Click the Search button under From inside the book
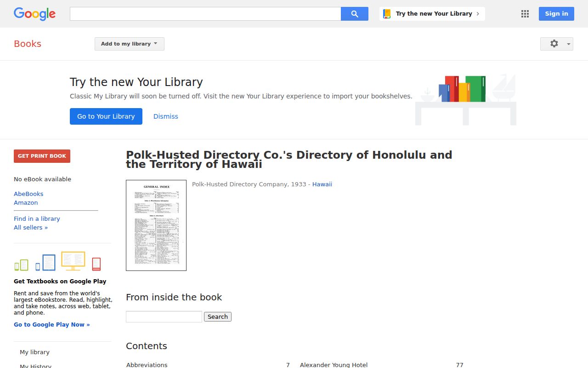Viewport: 588px width, 368px height. [x=218, y=316]
